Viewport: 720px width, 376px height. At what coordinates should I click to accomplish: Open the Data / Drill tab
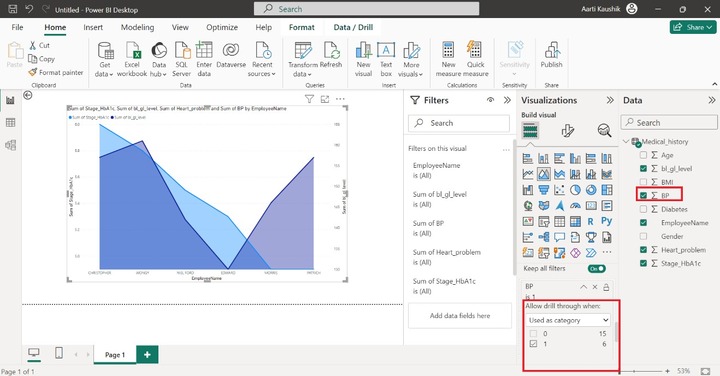click(353, 27)
